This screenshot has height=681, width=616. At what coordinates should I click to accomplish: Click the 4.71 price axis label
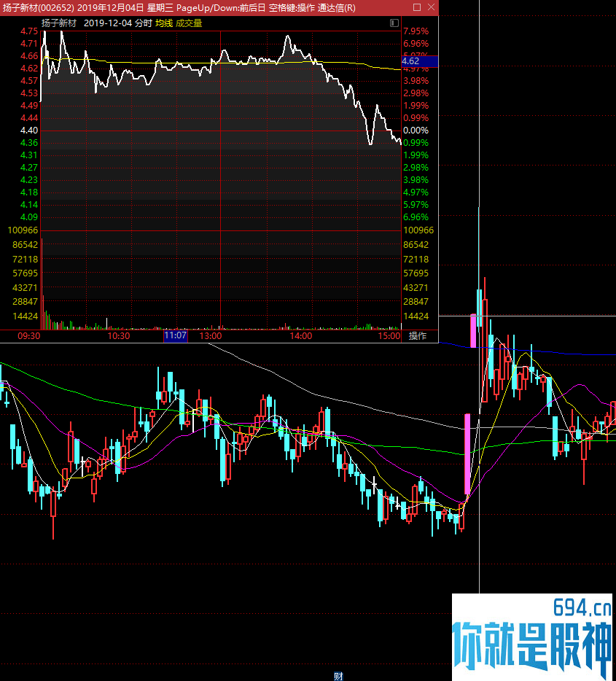click(x=29, y=44)
